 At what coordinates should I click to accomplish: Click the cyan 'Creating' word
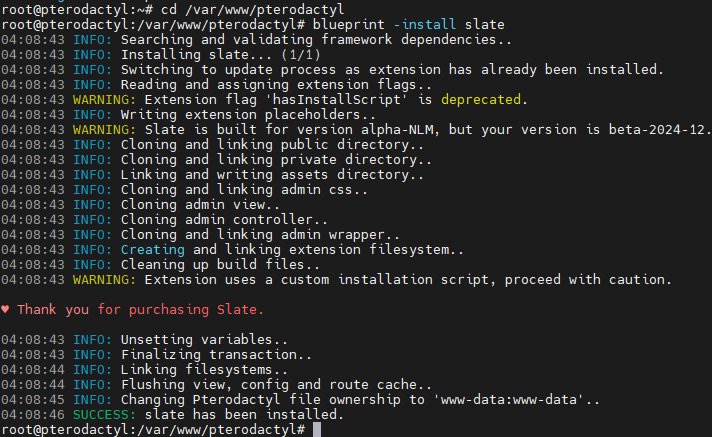tap(153, 249)
